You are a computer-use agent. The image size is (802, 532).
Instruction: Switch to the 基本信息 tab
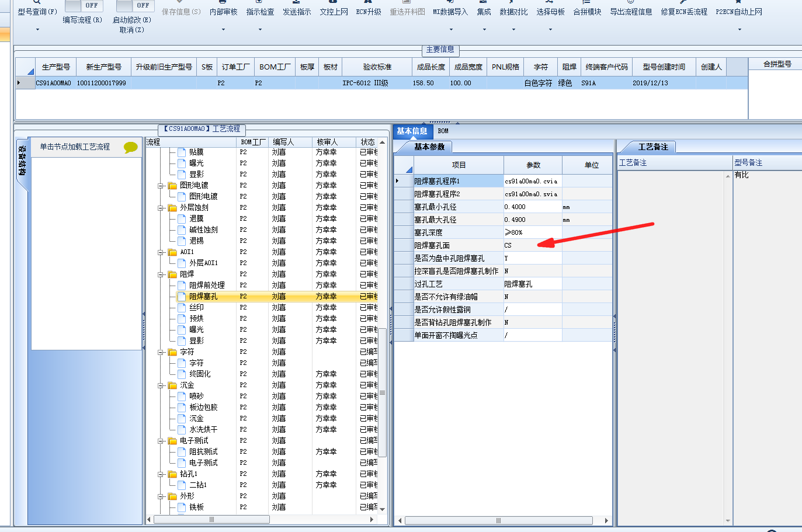coord(412,131)
